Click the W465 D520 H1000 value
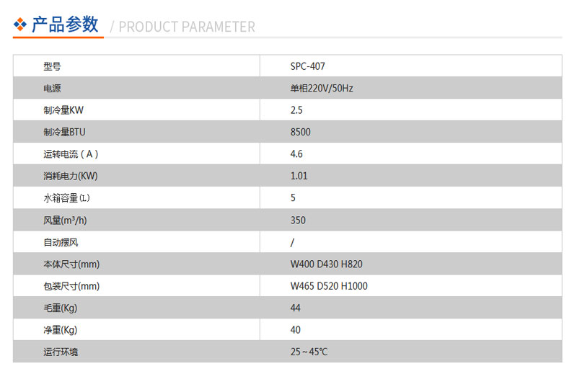Image resolution: width=577 pixels, height=392 pixels. tap(329, 286)
